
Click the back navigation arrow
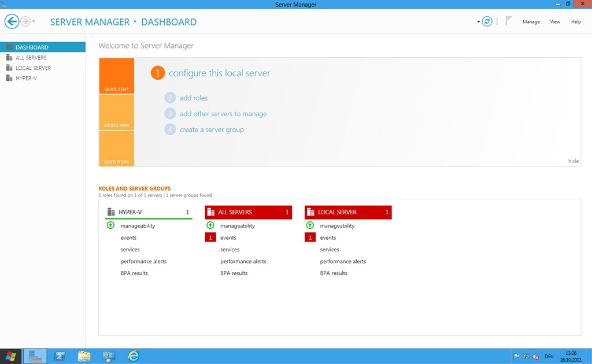pos(12,22)
